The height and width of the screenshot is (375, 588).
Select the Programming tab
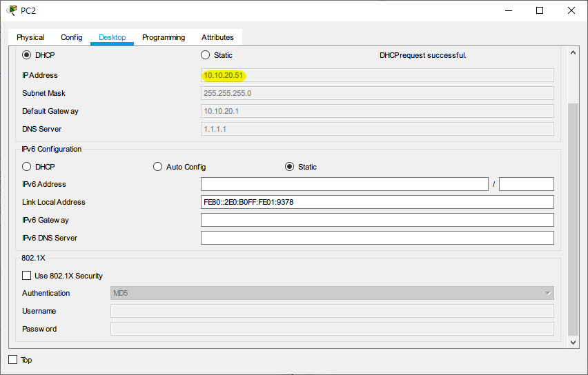164,37
